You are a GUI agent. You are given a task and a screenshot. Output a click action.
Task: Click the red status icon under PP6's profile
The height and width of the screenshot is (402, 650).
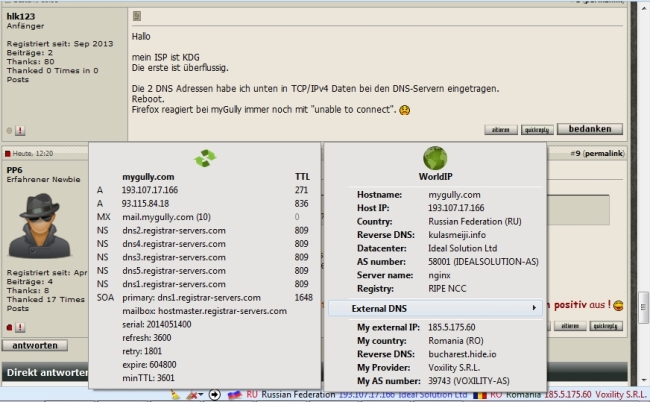10,327
